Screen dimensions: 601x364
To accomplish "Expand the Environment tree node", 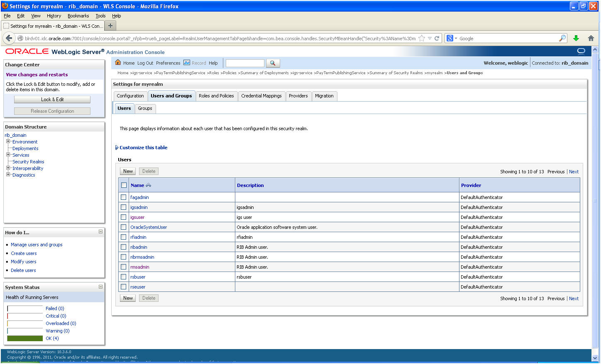I will (x=8, y=141).
